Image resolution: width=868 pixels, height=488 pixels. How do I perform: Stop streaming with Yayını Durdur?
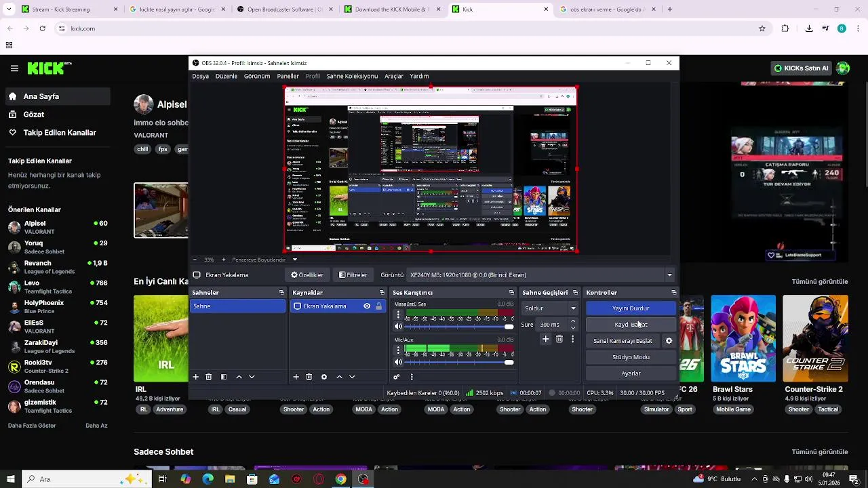point(631,308)
